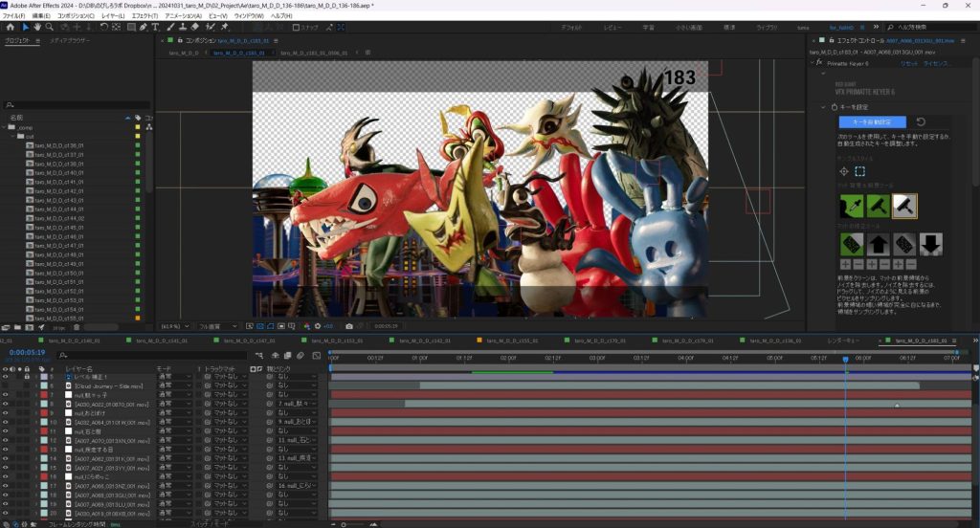
Task: Click the timeline motion blur enable icon
Action: [301, 356]
